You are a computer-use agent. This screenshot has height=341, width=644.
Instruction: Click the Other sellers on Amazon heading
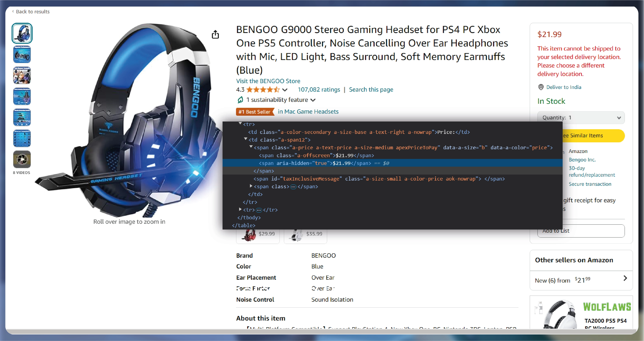tap(574, 260)
